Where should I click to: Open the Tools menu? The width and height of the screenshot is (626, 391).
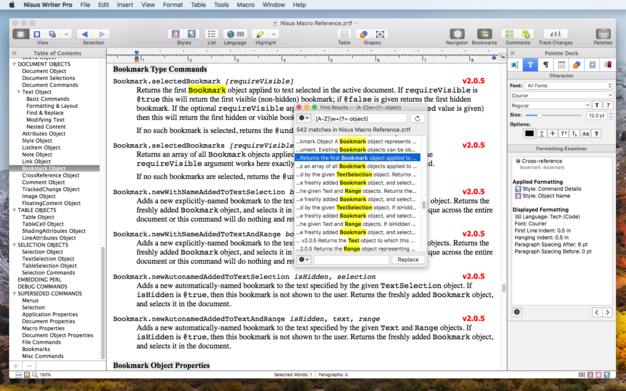[221, 5]
